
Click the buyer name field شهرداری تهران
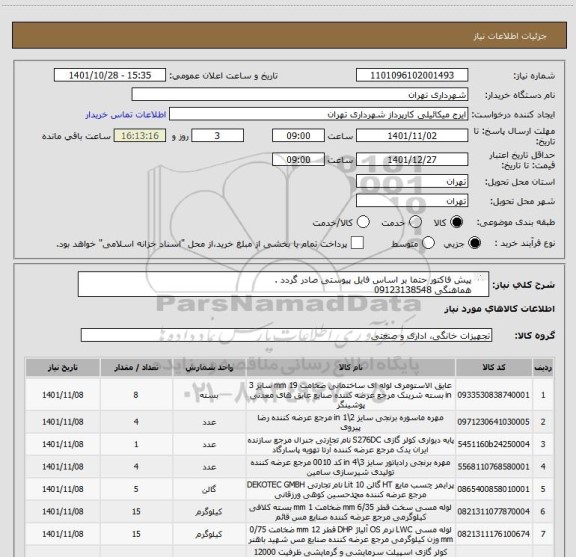300,95
